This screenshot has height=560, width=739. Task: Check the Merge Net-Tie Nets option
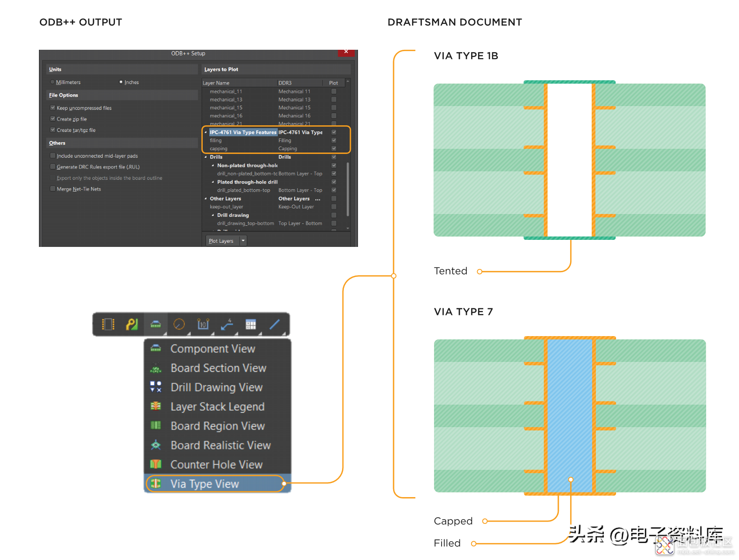pos(53,189)
